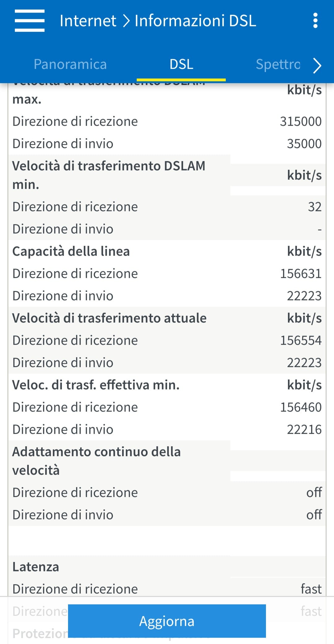Select the 22216 effective minimum send value
The width and height of the screenshot is (334, 644).
[304, 429]
